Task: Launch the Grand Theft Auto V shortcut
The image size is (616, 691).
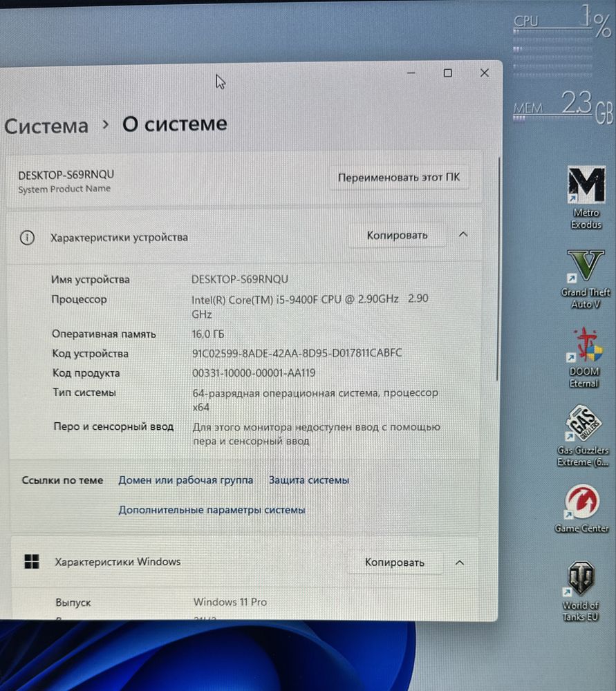Action: pyautogui.click(x=586, y=279)
